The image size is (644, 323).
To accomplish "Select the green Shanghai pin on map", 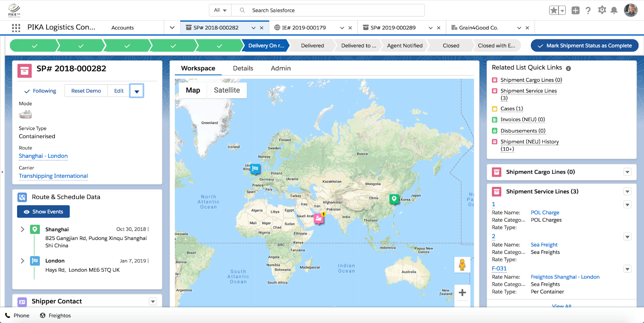I will [394, 199].
